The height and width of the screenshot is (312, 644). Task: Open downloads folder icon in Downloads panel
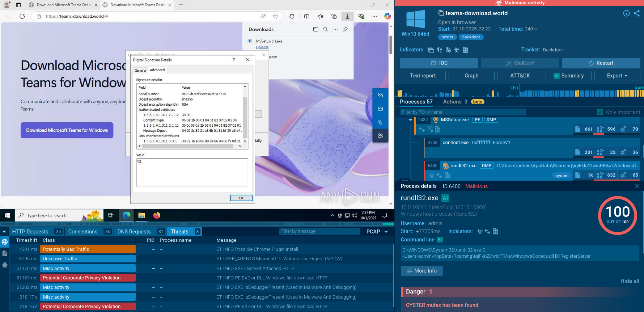tap(315, 29)
